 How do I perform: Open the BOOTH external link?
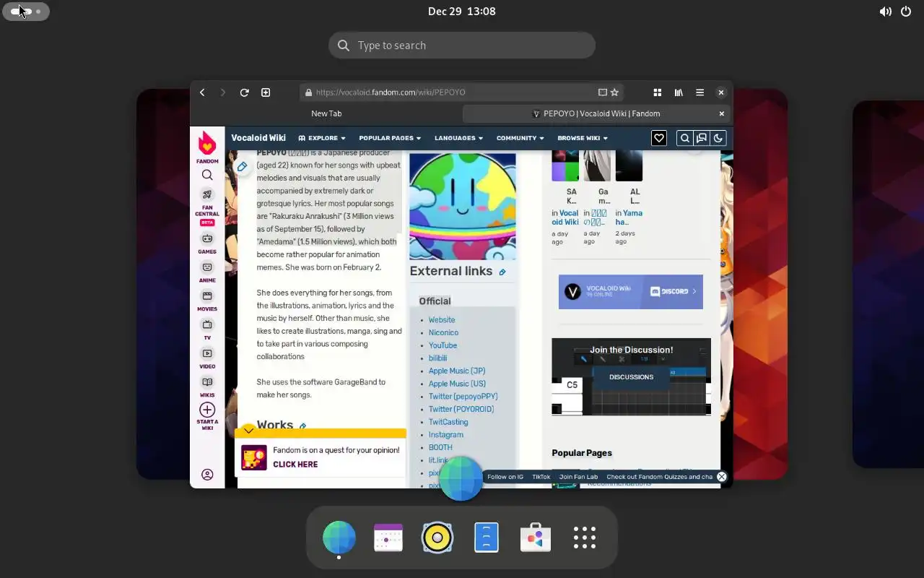[x=440, y=448]
